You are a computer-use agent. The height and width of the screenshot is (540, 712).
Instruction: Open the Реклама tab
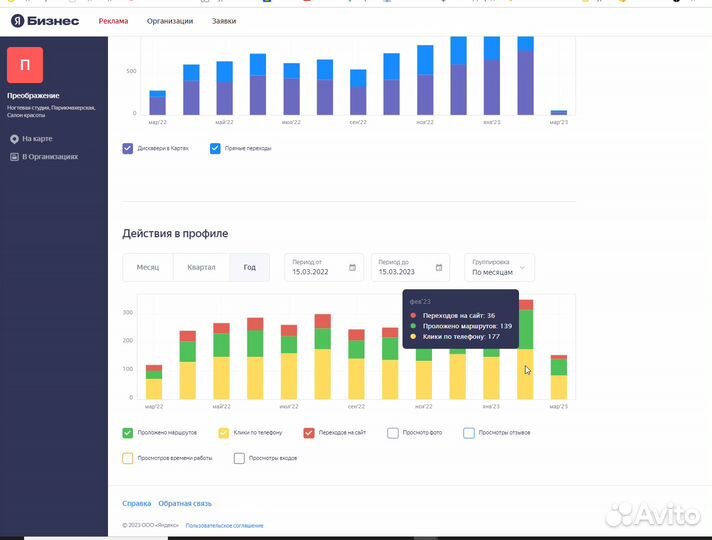[113, 21]
